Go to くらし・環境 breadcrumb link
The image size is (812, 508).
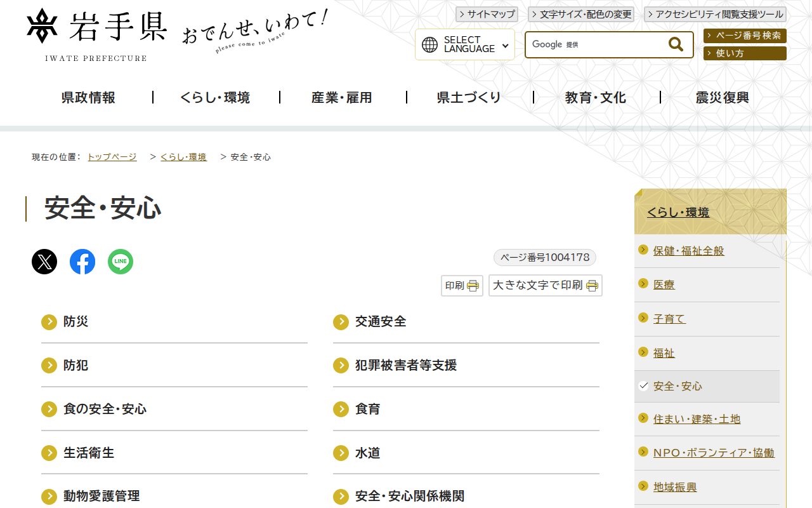click(x=183, y=157)
